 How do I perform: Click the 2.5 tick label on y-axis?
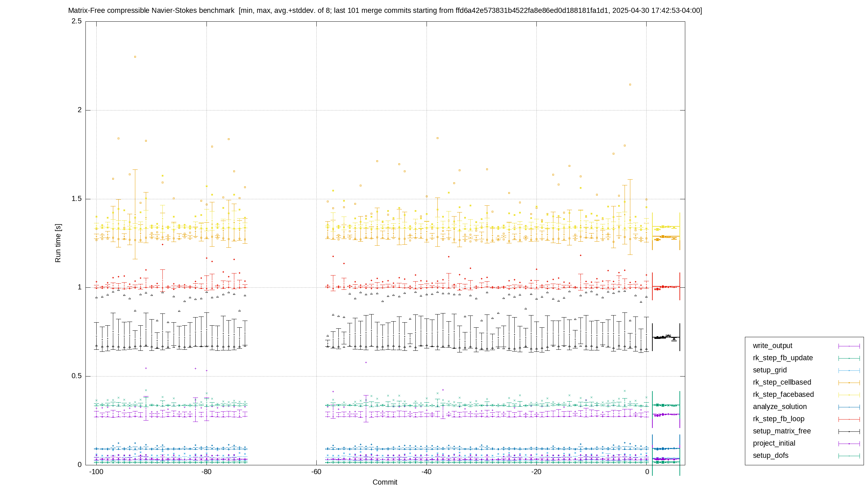(x=77, y=21)
